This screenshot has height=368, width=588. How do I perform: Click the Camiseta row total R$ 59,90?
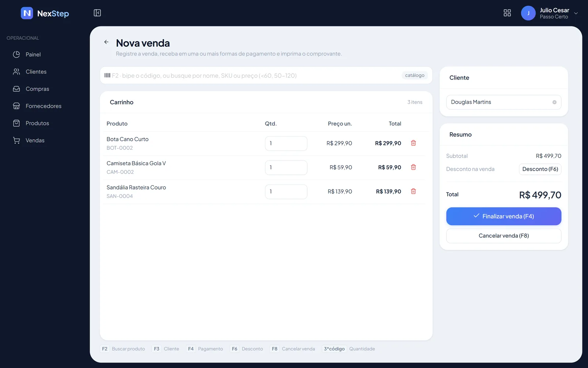point(390,167)
